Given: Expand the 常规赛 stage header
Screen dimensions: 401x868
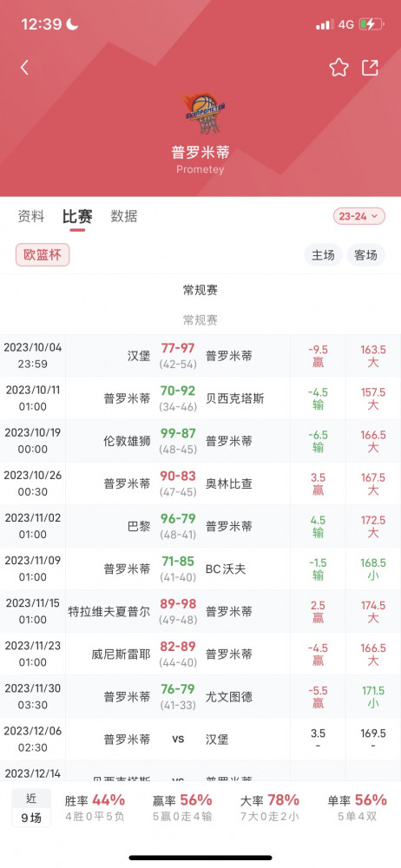Looking at the screenshot, I should 200,290.
